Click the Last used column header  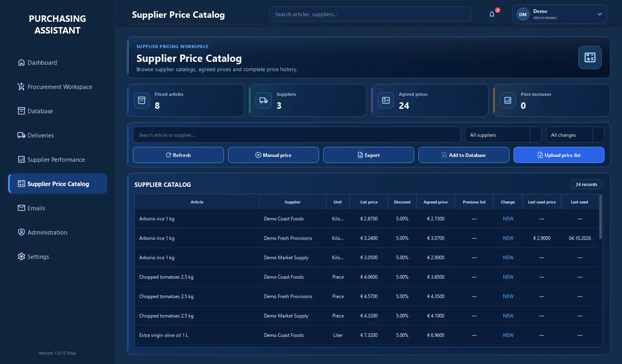579,202
